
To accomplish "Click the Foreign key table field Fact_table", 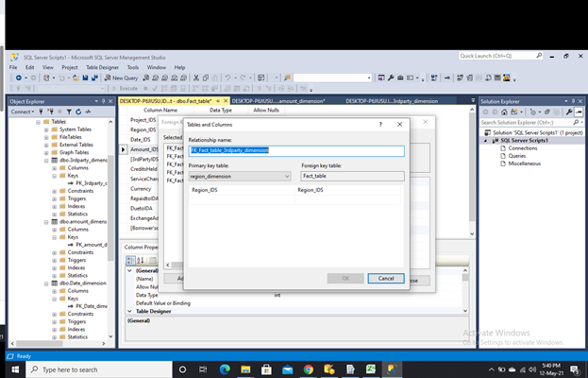I will [352, 176].
